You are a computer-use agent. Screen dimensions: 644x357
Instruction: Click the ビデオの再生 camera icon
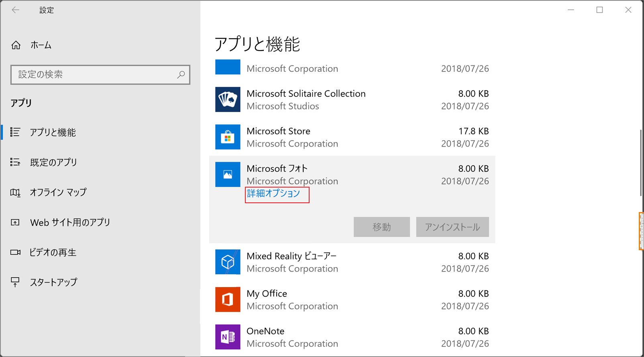click(15, 252)
